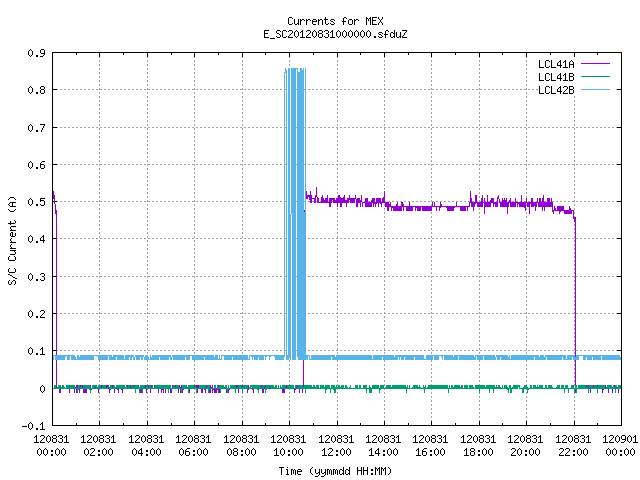The height and width of the screenshot is (480, 640).
Task: Click the file name E_SC20120831000000.sfduZ
Action: pyautogui.click(x=335, y=34)
